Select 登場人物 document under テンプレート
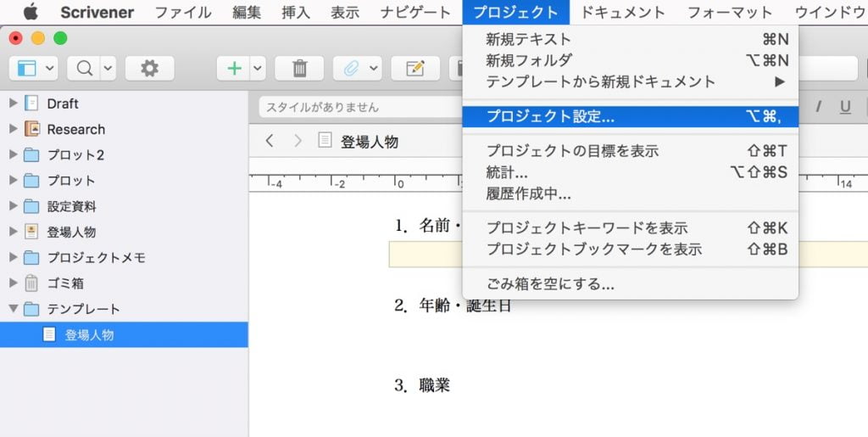Image resolution: width=868 pixels, height=437 pixels. tap(124, 334)
